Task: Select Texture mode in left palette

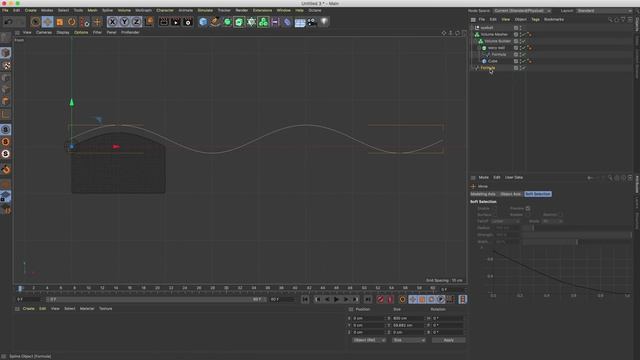Action: click(x=6, y=65)
